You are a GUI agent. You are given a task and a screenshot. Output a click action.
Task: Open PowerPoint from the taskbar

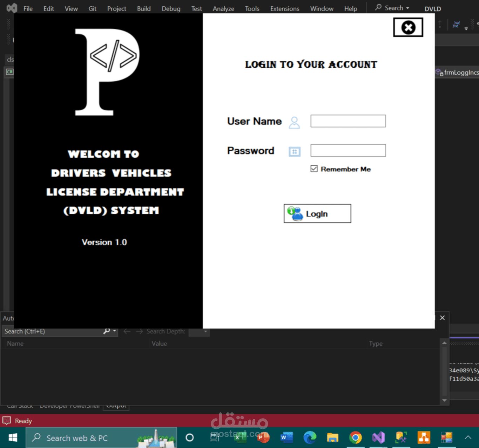(x=263, y=437)
